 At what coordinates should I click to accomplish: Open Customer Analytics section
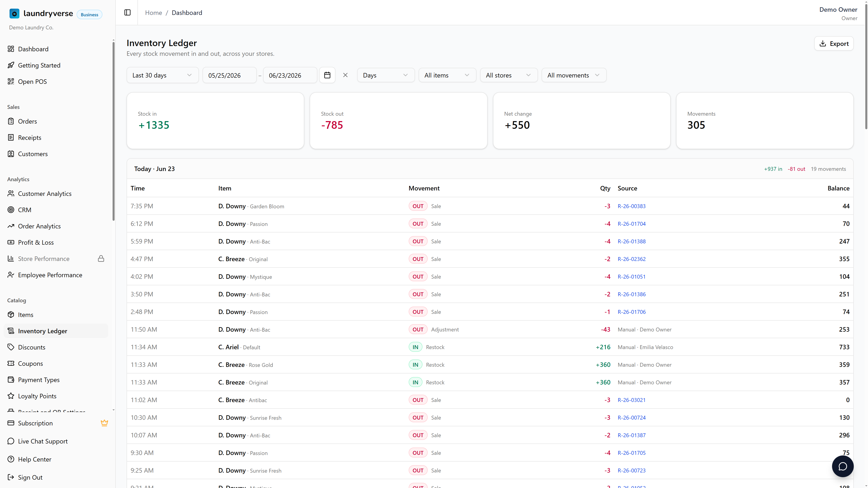[x=56, y=193]
